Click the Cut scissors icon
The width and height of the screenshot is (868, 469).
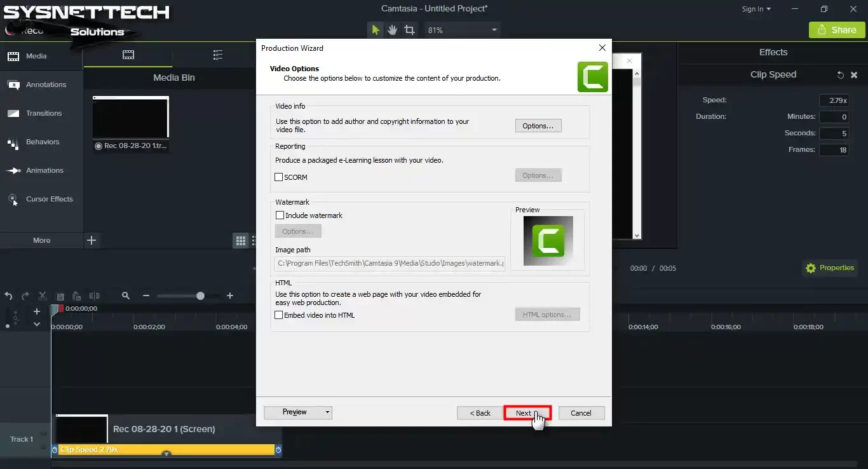click(43, 296)
